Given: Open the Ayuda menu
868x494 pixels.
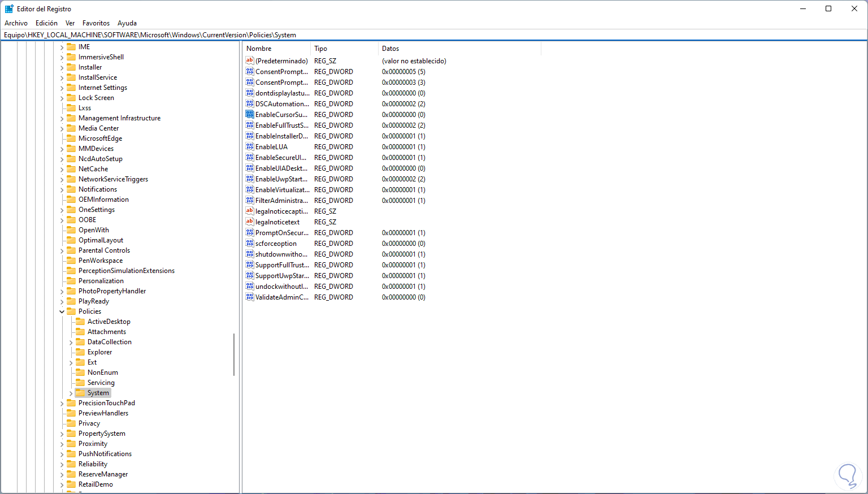Looking at the screenshot, I should [127, 23].
